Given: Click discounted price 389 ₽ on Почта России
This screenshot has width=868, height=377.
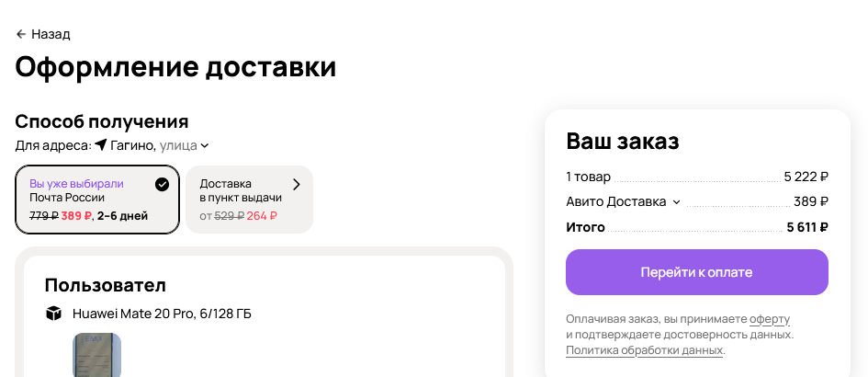Looking at the screenshot, I should (x=76, y=216).
